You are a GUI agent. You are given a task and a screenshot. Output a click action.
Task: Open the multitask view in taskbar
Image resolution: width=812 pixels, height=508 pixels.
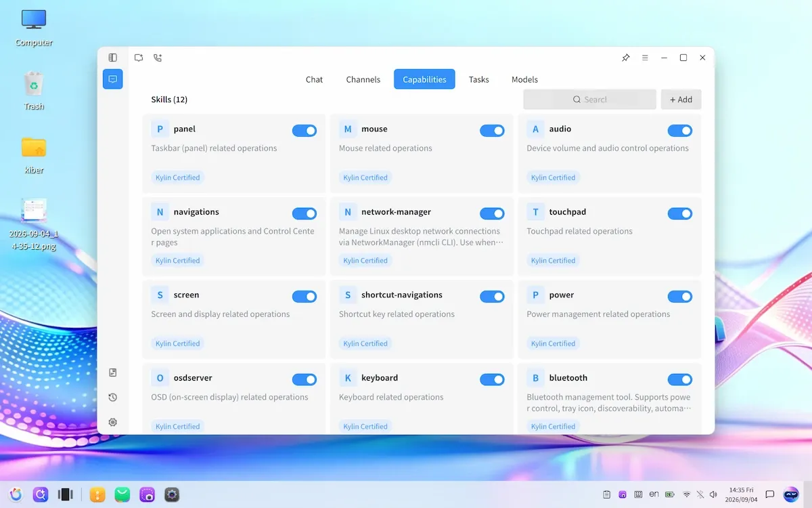click(x=65, y=494)
